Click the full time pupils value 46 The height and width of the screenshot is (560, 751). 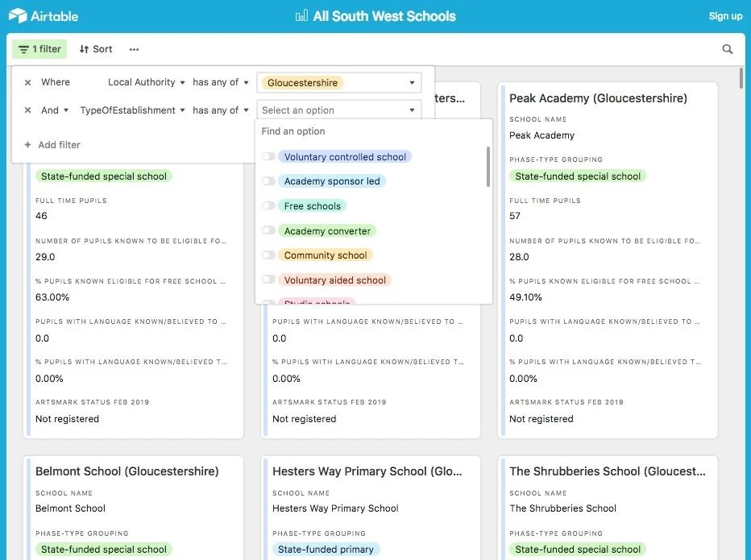[41, 216]
